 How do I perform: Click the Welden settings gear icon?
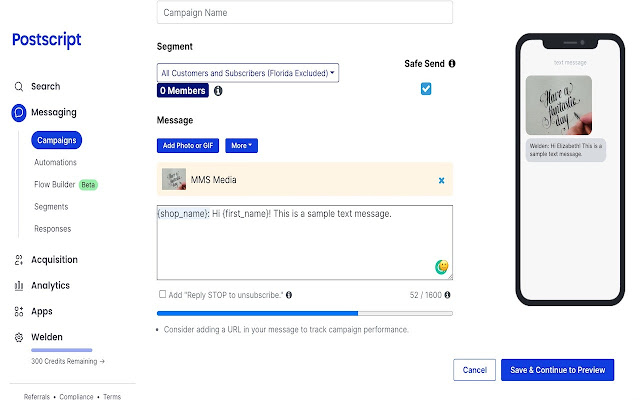click(18, 338)
